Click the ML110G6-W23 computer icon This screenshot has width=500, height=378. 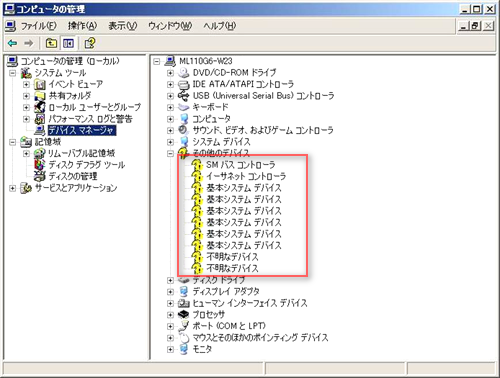click(170, 61)
